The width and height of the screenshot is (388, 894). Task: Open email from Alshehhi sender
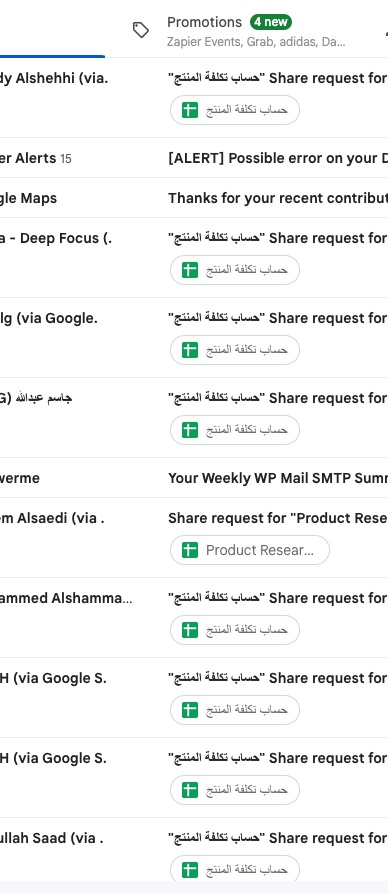tap(54, 78)
